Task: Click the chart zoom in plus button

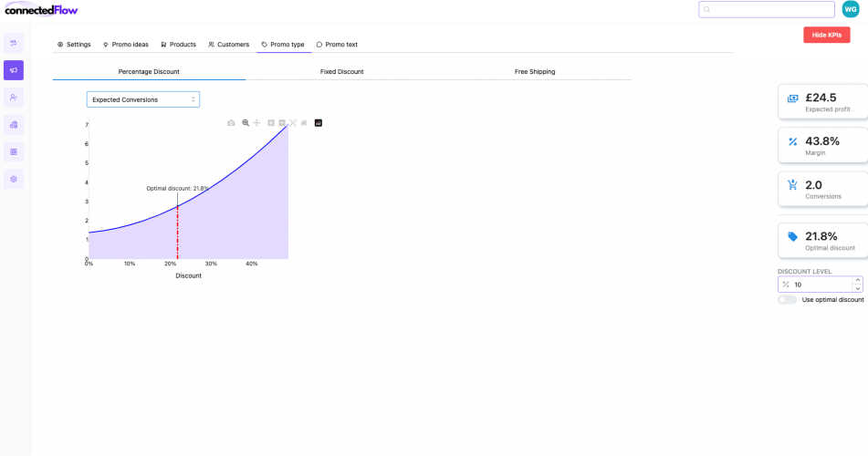Action: (271, 123)
